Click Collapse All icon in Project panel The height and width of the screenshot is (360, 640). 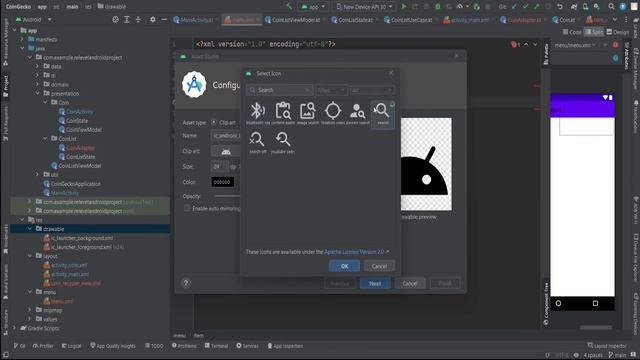click(x=138, y=19)
